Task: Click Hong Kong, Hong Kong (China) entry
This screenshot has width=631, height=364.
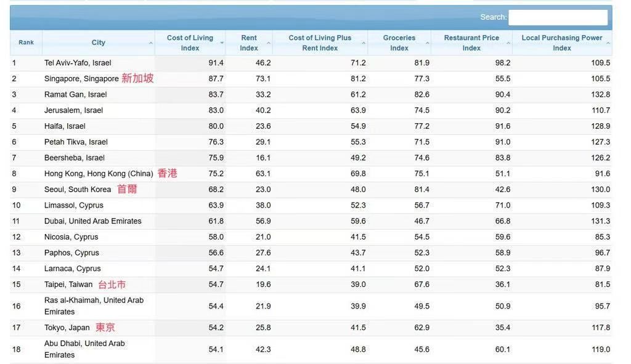Action: pos(99,174)
